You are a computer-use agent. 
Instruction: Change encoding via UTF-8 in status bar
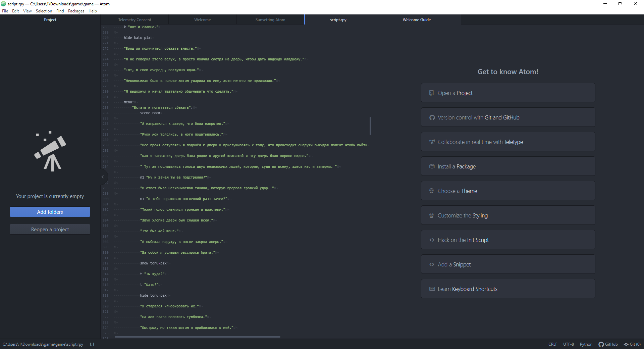coord(569,344)
